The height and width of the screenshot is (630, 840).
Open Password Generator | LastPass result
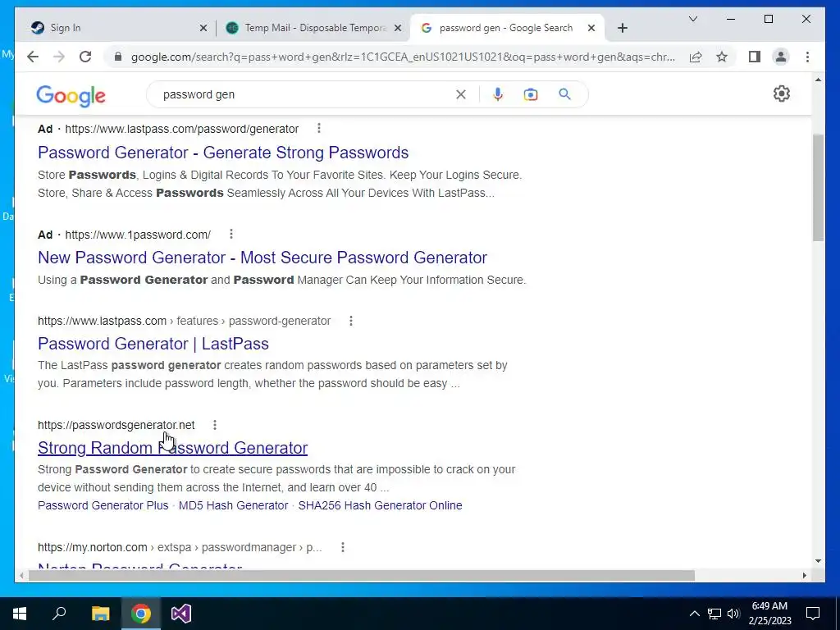(x=153, y=344)
